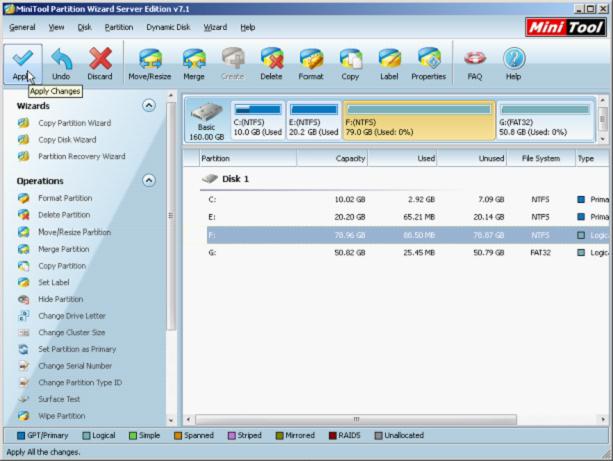Click the Delete toolbar icon
The width and height of the screenshot is (613, 461).
tap(271, 65)
